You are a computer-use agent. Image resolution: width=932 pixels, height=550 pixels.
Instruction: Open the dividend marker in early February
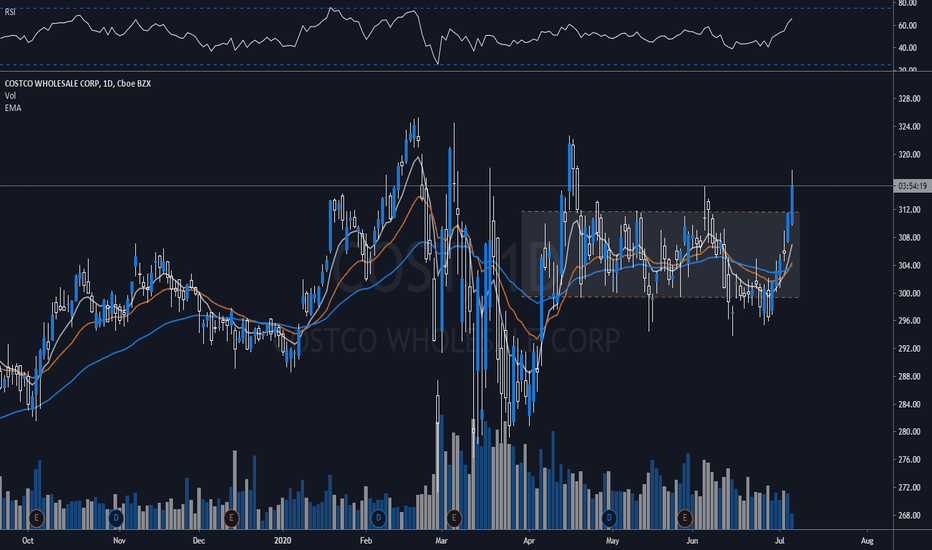[379, 518]
